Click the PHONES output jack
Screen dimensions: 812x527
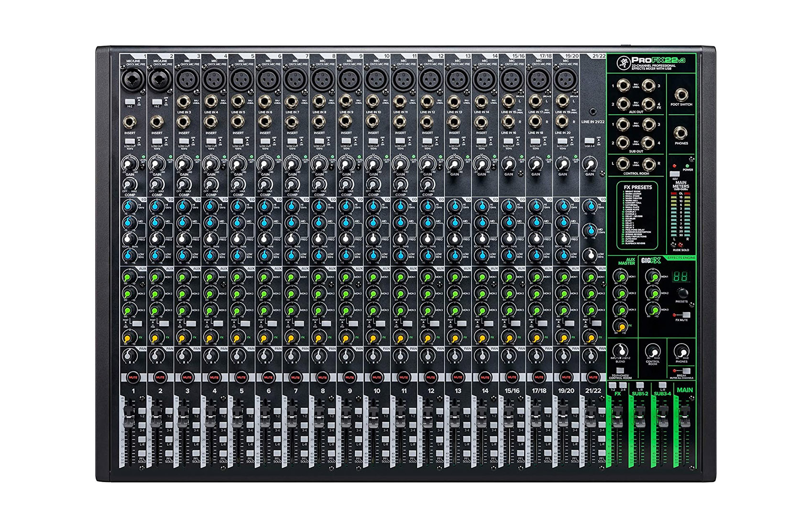coord(681,133)
